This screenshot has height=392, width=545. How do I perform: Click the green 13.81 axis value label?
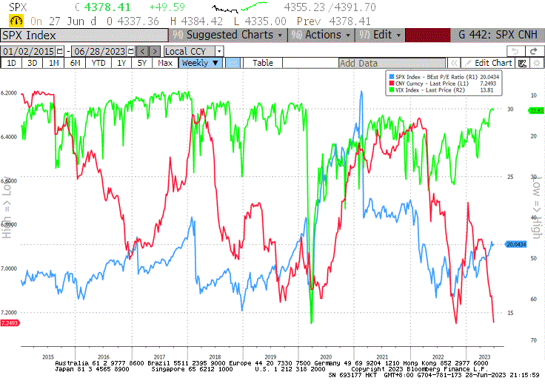pyautogui.click(x=535, y=110)
